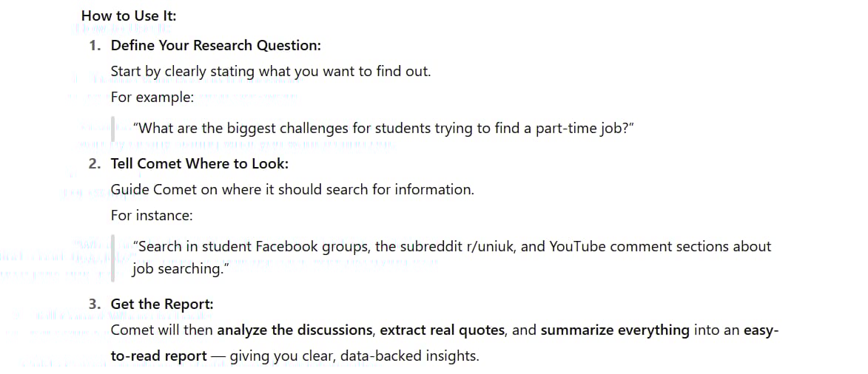Click the "How to Use It:" heading

(129, 16)
